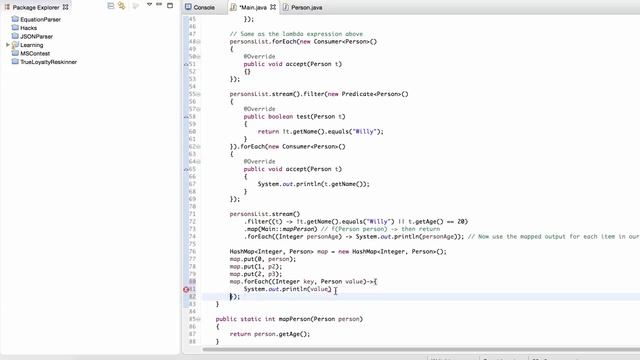Minimize the Package Explorer view
Screen dimensions: 640x360
click(x=159, y=5)
